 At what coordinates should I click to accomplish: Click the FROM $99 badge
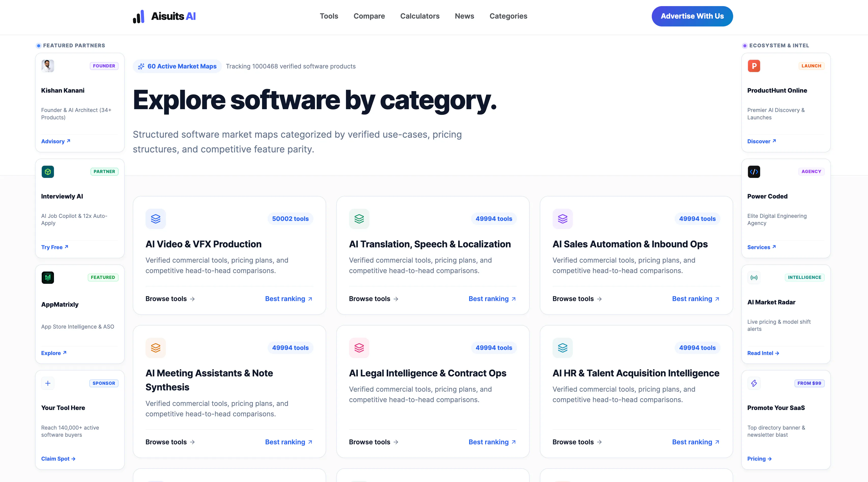(x=809, y=383)
